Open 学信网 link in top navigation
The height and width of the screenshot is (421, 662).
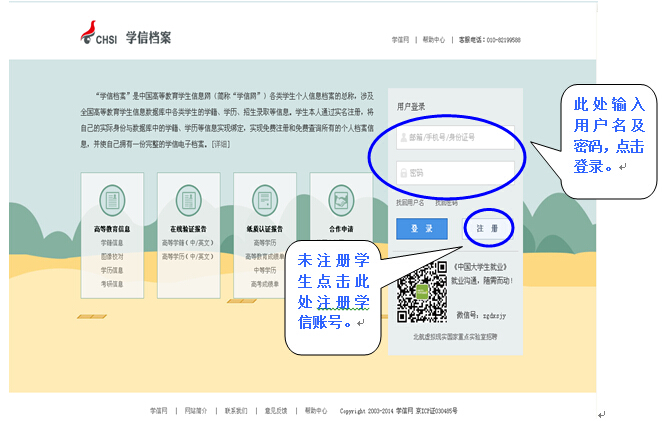point(400,40)
